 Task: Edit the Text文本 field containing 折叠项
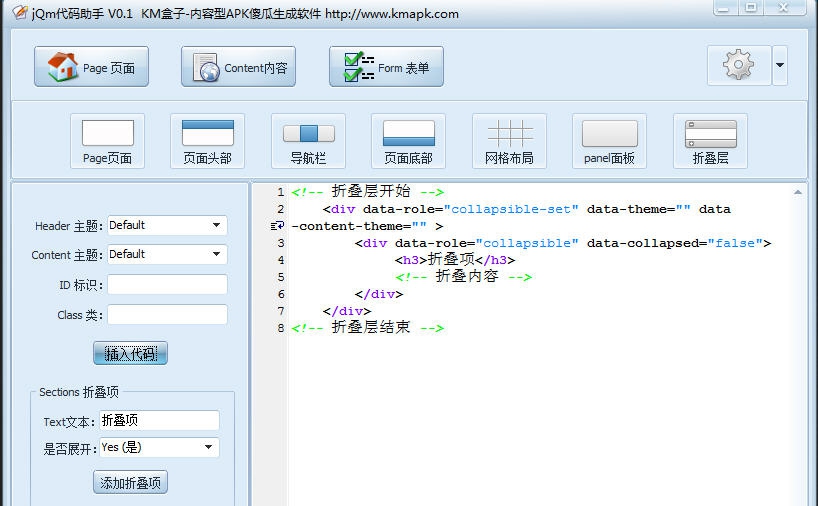[159, 420]
